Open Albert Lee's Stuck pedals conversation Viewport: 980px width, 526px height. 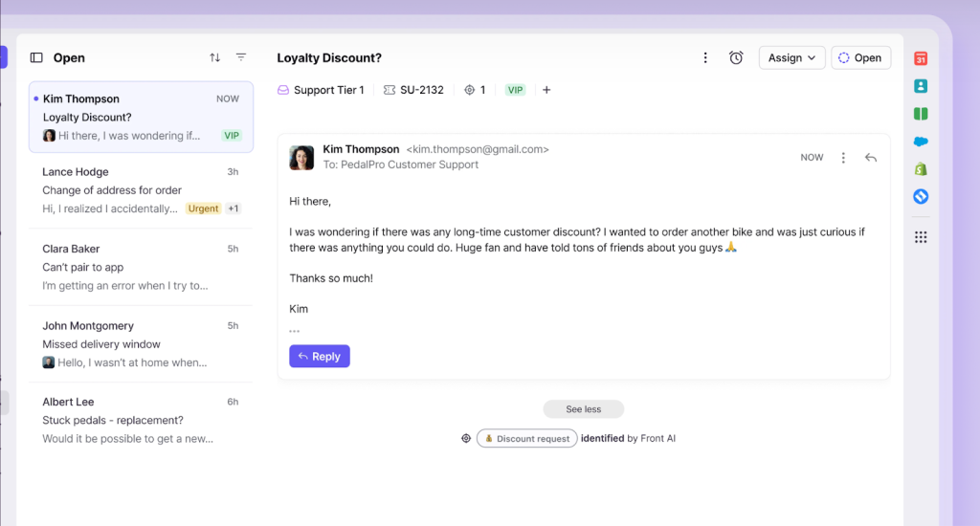tap(142, 420)
